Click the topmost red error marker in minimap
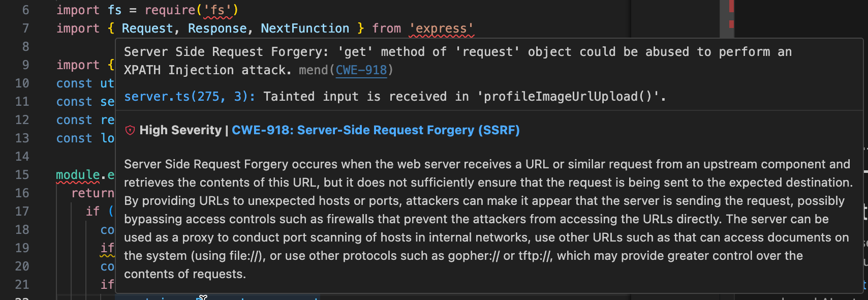The width and height of the screenshot is (868, 300). pos(731,6)
